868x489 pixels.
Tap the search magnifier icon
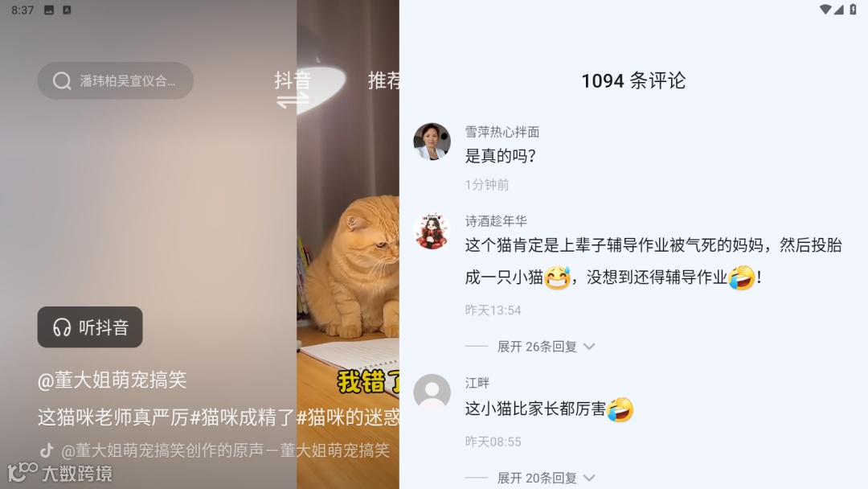coord(62,81)
